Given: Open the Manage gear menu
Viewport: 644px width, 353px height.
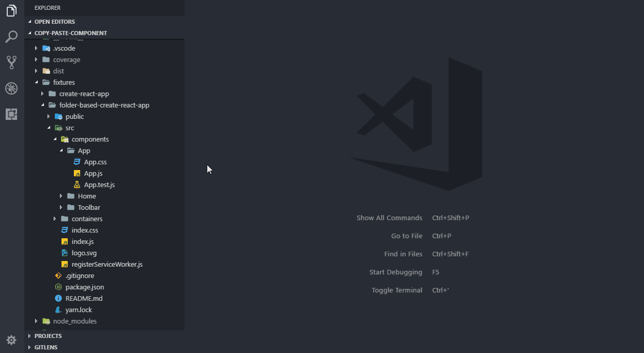Looking at the screenshot, I should [x=11, y=340].
